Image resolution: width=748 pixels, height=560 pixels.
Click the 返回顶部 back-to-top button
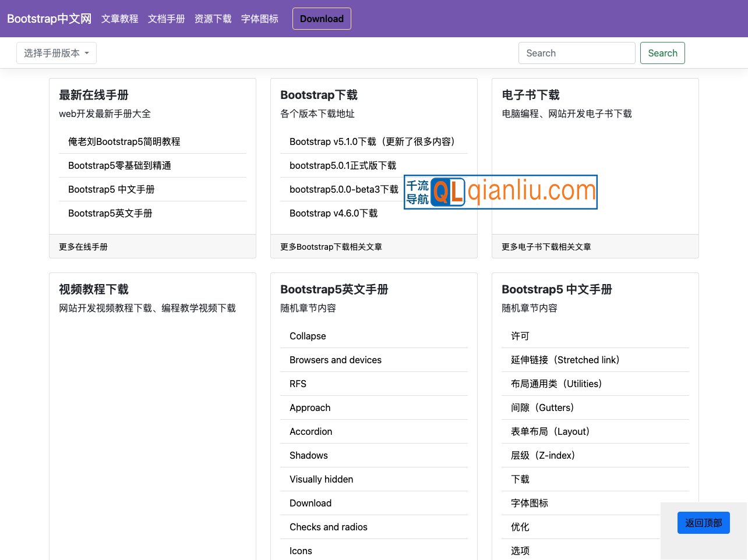click(703, 523)
